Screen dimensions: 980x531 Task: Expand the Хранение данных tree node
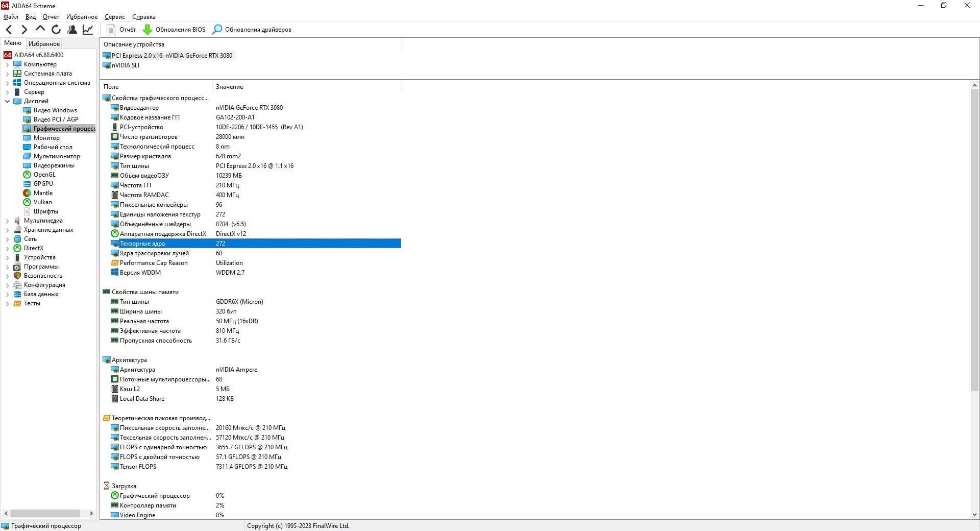click(8, 230)
